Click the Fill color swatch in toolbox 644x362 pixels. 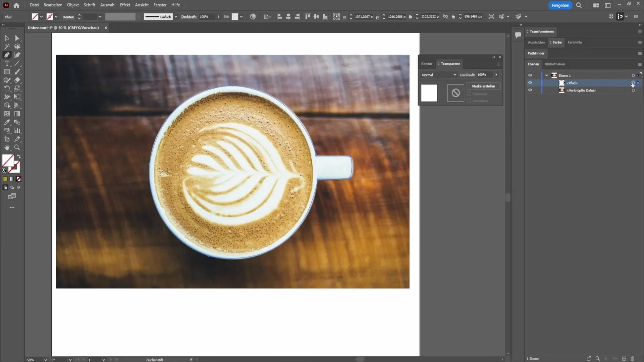point(8,160)
